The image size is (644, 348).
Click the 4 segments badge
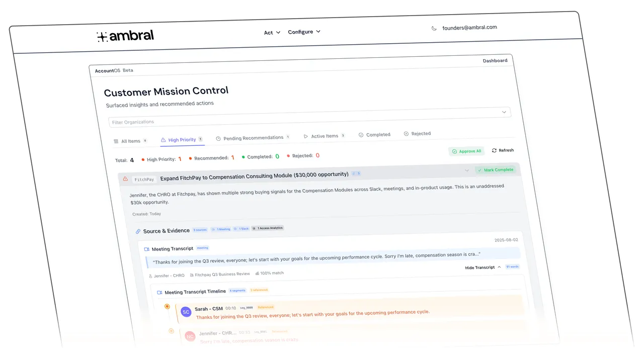(238, 291)
